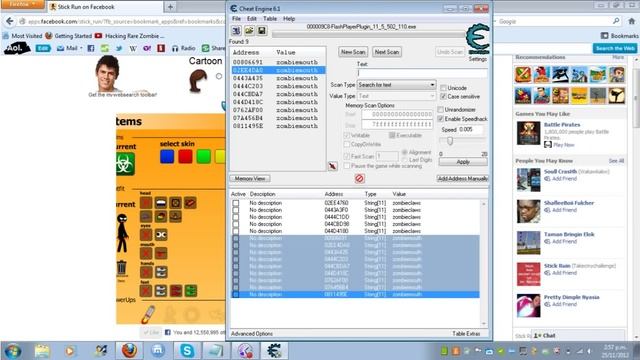This screenshot has width=640, height=360.
Task: Click the Cheat Engine logo settings icon
Action: pos(478,39)
